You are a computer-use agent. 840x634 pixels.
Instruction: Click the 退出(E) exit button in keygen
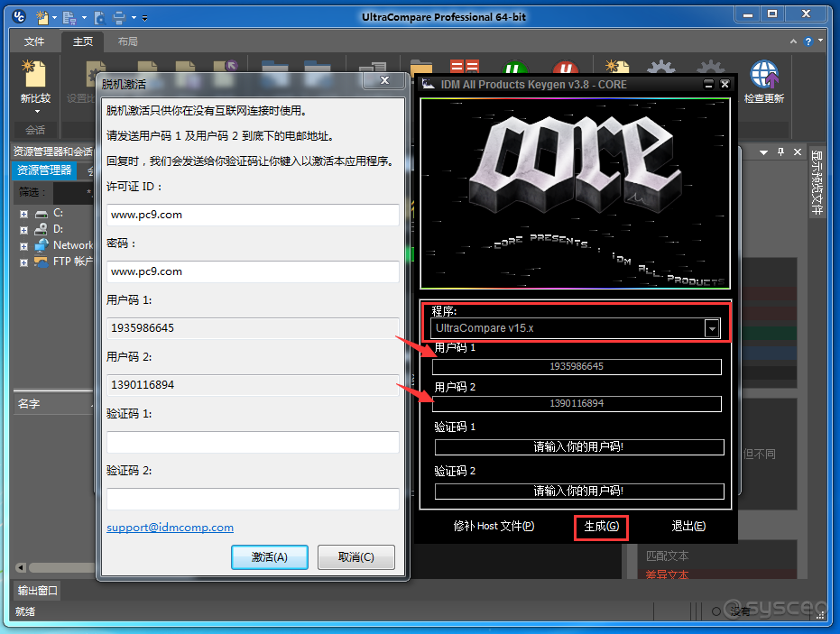[688, 527]
